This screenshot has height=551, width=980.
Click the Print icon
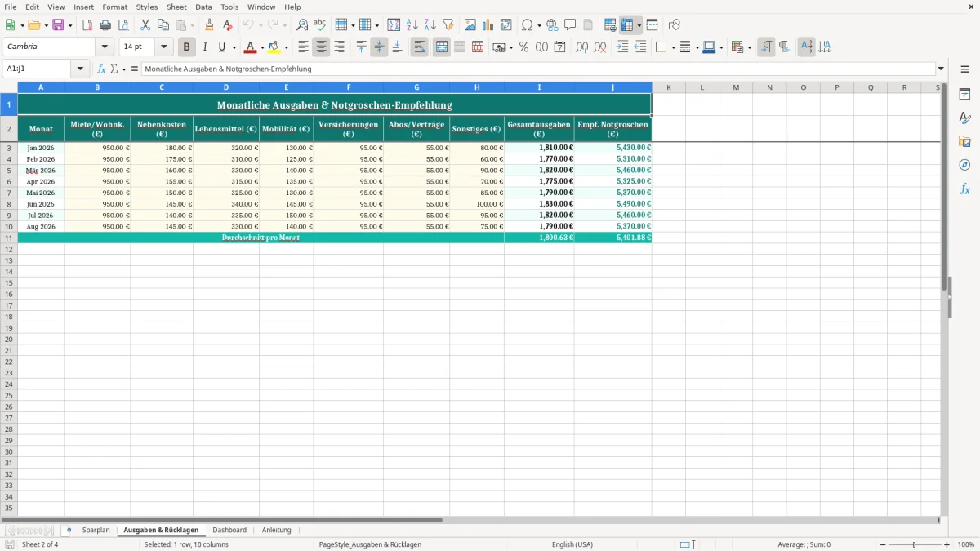tap(105, 25)
